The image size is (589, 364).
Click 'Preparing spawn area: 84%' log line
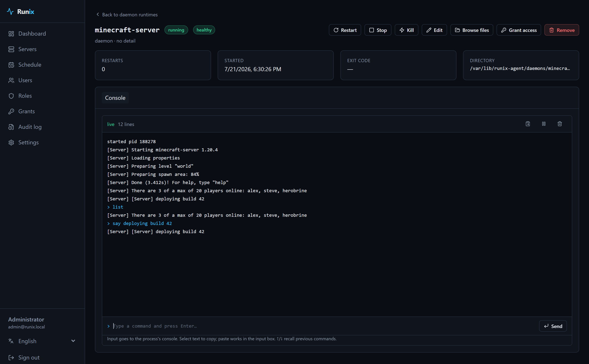[x=153, y=174]
